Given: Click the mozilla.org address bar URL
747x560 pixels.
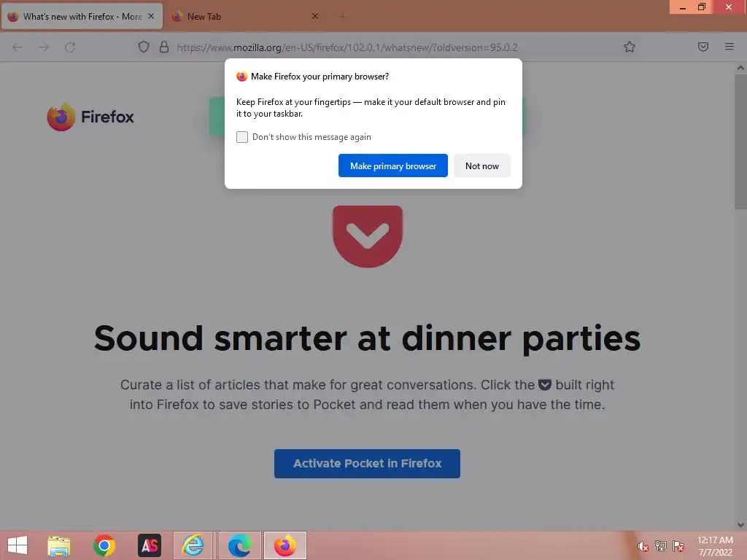Looking at the screenshot, I should [x=347, y=47].
